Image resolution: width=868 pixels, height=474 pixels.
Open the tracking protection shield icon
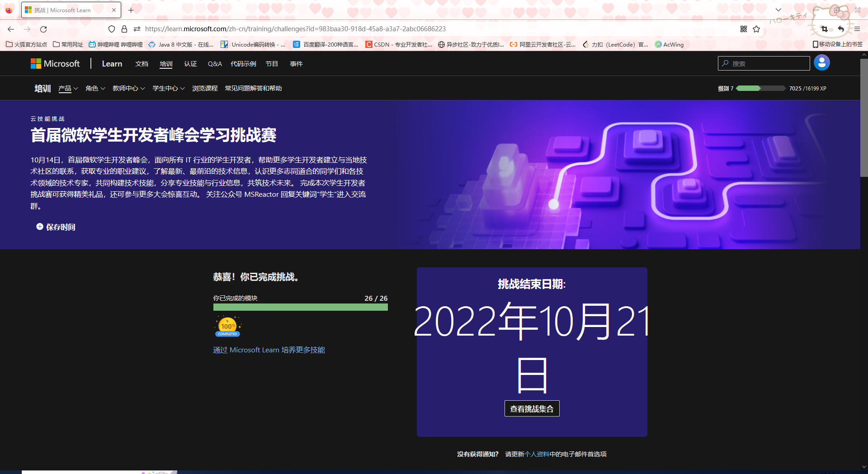click(112, 29)
